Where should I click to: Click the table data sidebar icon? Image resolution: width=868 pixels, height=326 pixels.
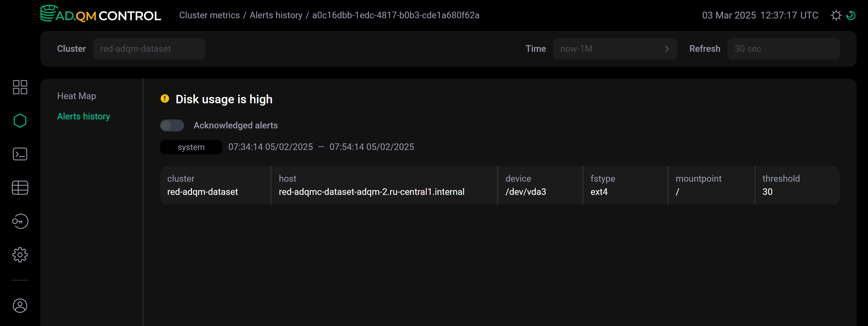tap(20, 187)
